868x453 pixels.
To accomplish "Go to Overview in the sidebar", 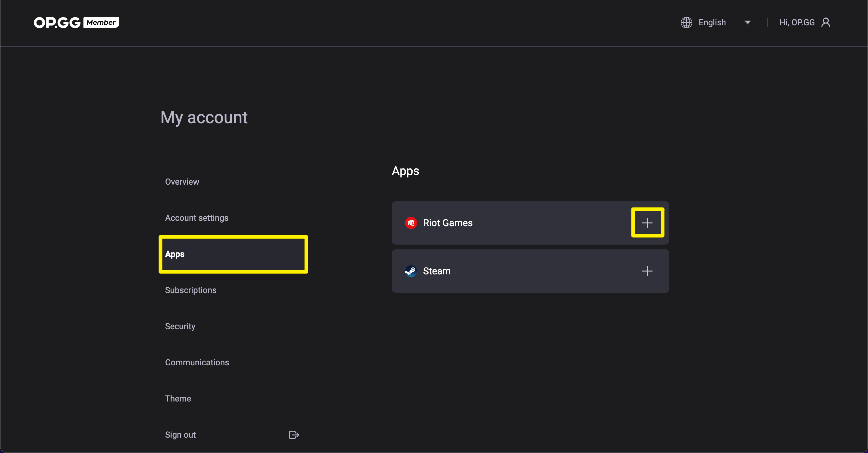I will 182,182.
